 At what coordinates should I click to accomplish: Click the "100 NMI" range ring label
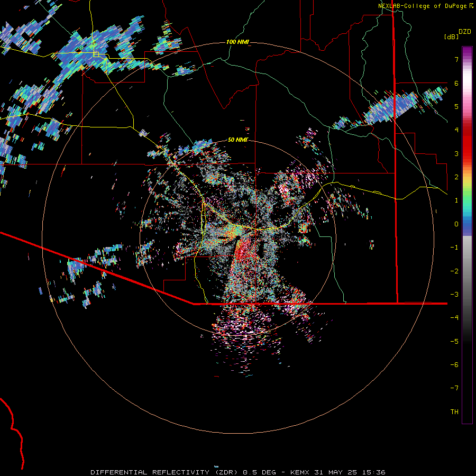click(237, 42)
